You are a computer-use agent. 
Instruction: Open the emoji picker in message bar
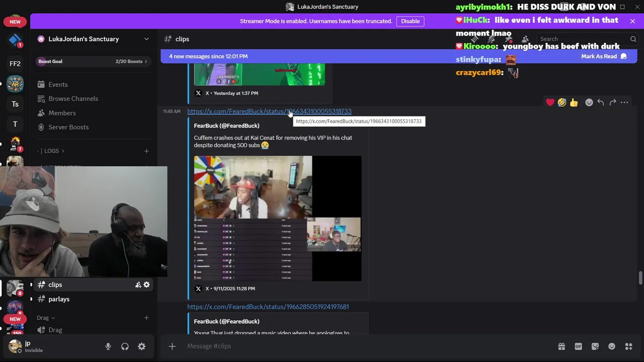click(x=612, y=346)
